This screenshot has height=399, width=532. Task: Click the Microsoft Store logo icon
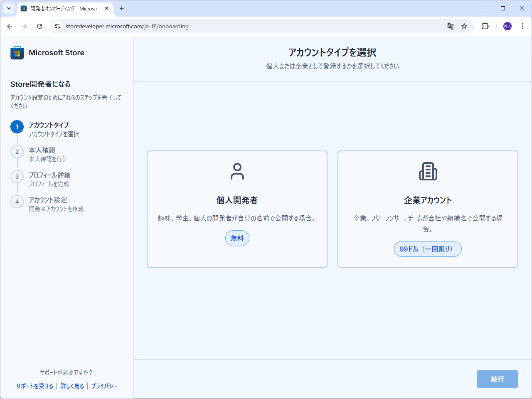tap(17, 53)
